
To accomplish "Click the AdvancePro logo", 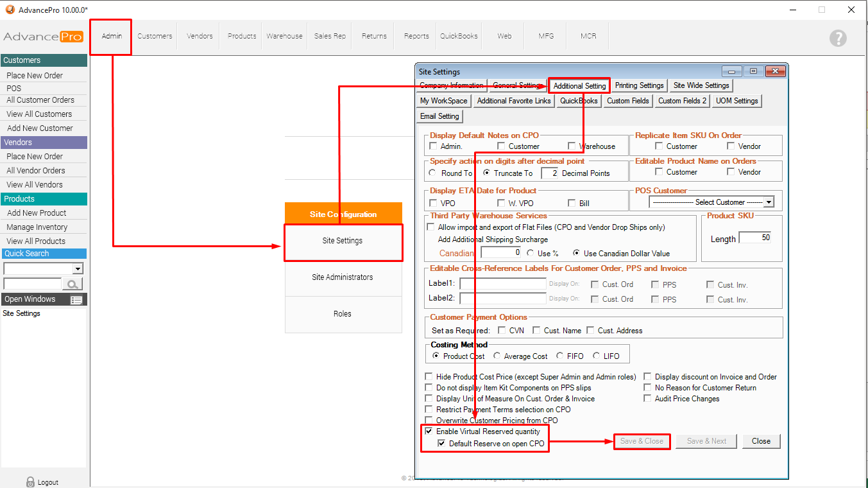I will (44, 37).
